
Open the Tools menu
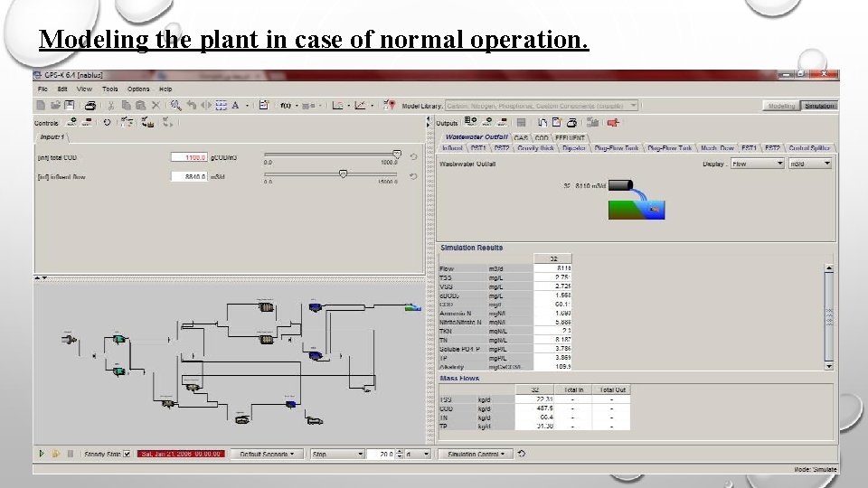[x=109, y=89]
